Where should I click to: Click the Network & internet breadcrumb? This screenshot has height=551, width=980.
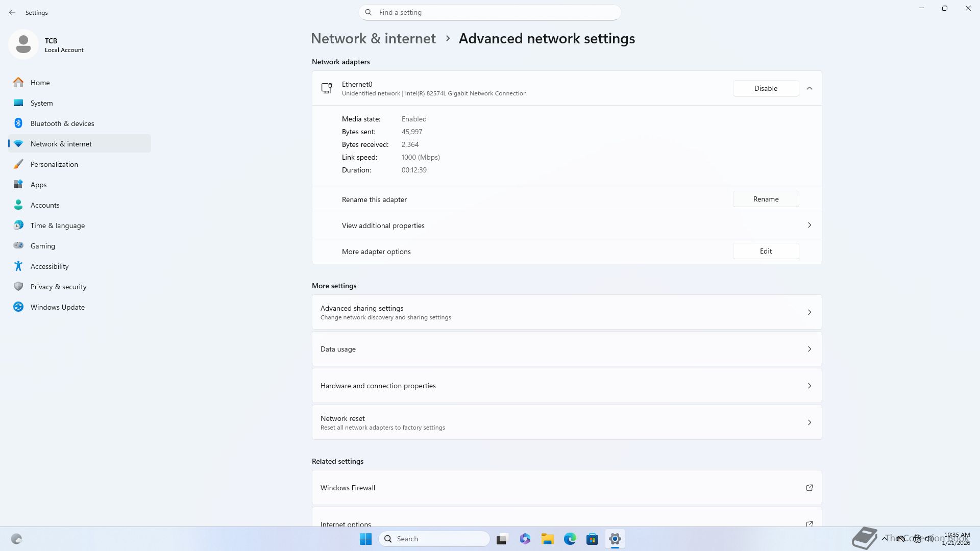(x=373, y=39)
